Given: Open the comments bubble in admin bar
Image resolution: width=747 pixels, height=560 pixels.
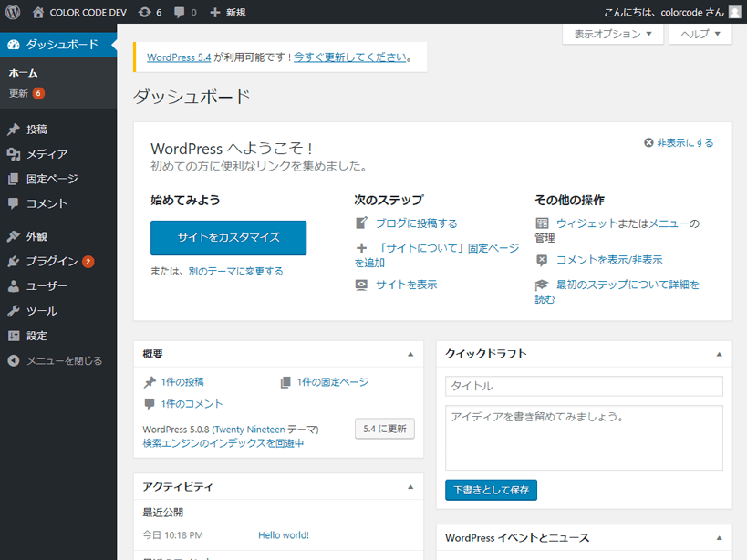Looking at the screenshot, I should coord(179,13).
